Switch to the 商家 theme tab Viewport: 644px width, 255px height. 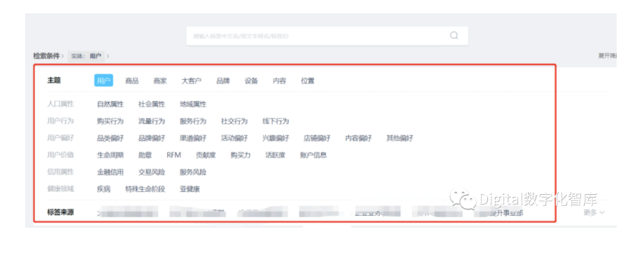coord(160,81)
